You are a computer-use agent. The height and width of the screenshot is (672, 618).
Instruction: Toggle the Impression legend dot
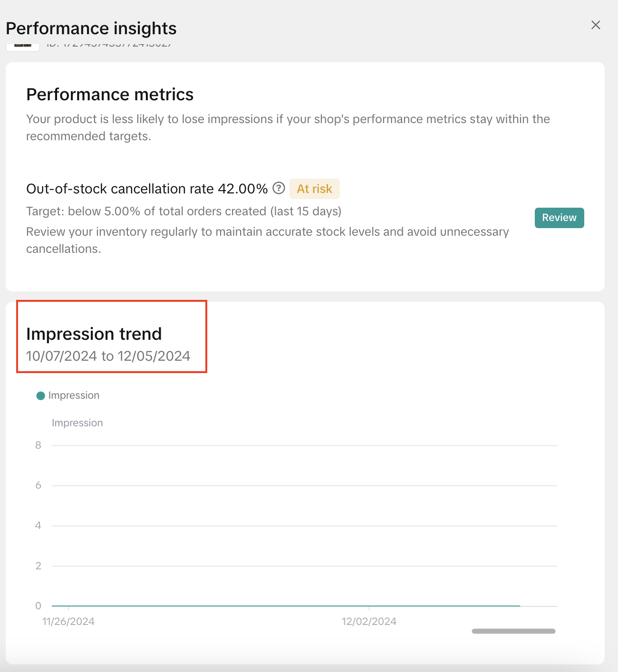point(41,395)
